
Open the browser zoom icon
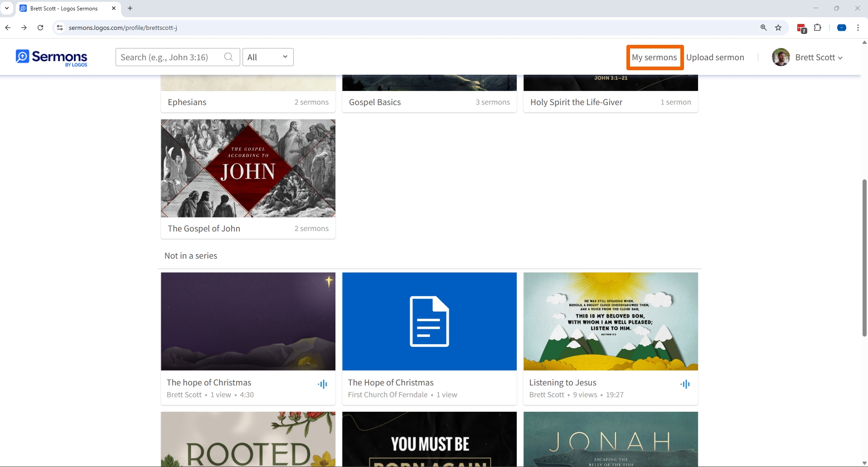(763, 28)
